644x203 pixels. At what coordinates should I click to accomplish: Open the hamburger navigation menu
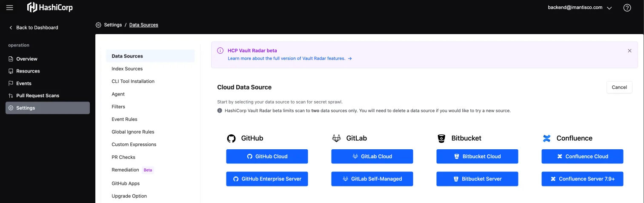(x=9, y=8)
